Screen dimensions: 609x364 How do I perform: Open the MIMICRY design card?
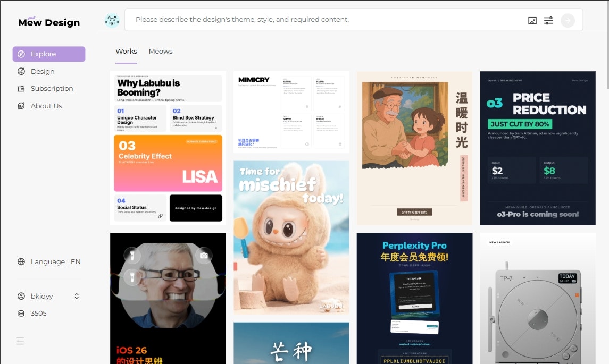[291, 112]
